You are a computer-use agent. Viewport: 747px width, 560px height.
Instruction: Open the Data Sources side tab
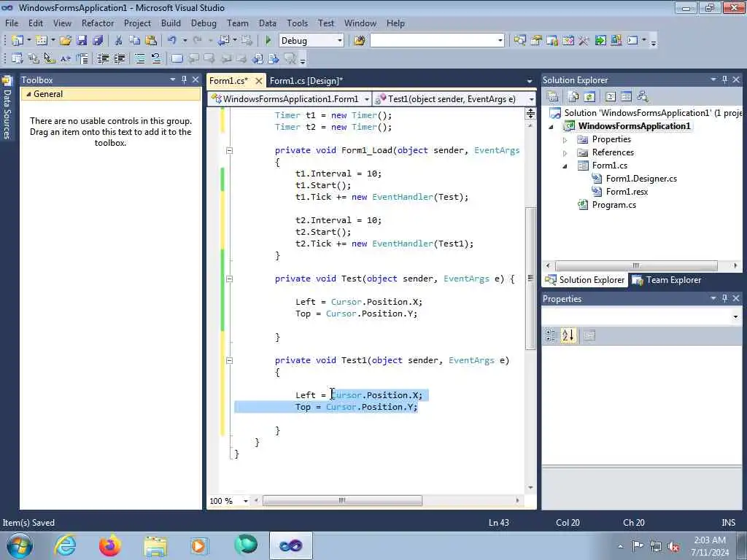pyautogui.click(x=7, y=108)
